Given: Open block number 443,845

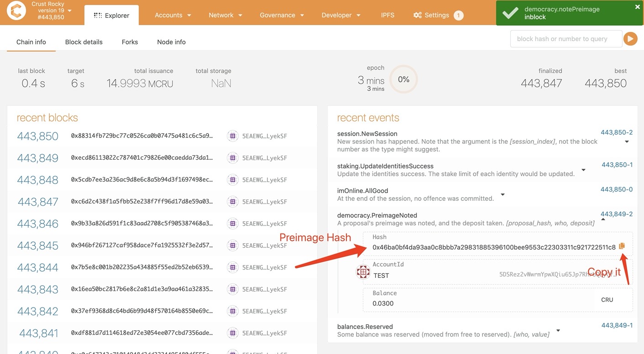Looking at the screenshot, I should pyautogui.click(x=38, y=245).
